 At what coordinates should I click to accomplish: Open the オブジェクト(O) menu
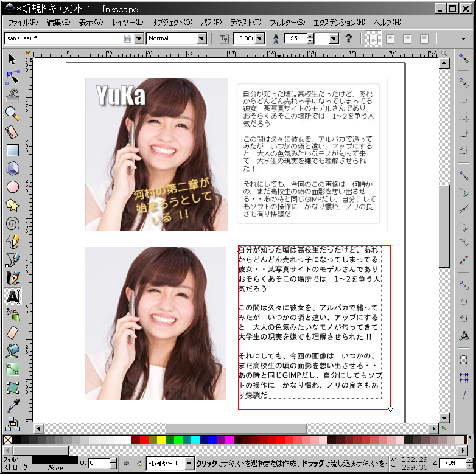click(x=172, y=23)
